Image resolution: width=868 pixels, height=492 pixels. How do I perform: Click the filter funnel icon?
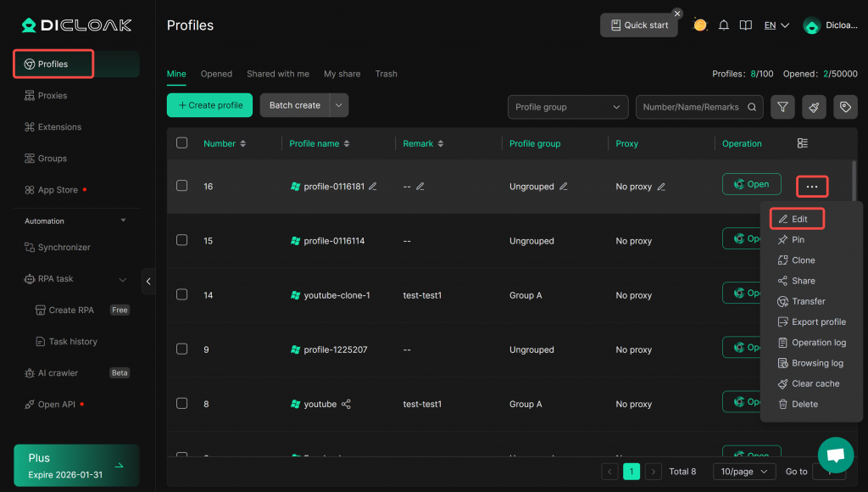click(x=782, y=107)
